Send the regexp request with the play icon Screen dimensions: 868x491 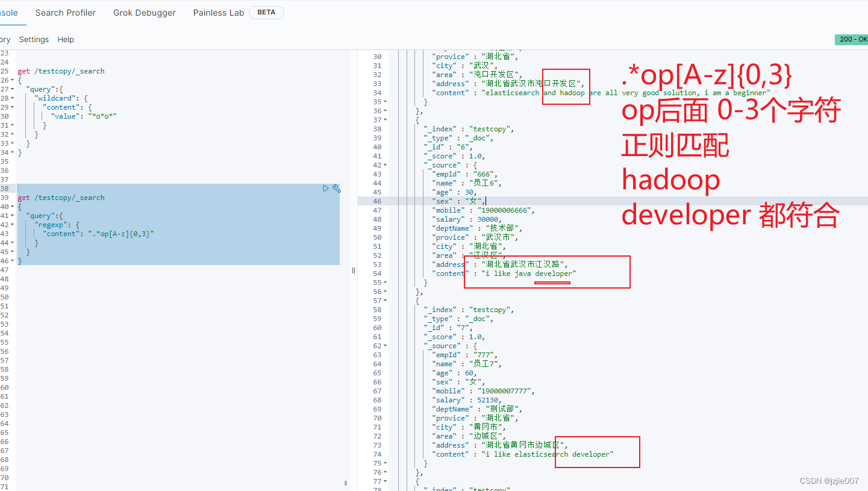pyautogui.click(x=326, y=189)
